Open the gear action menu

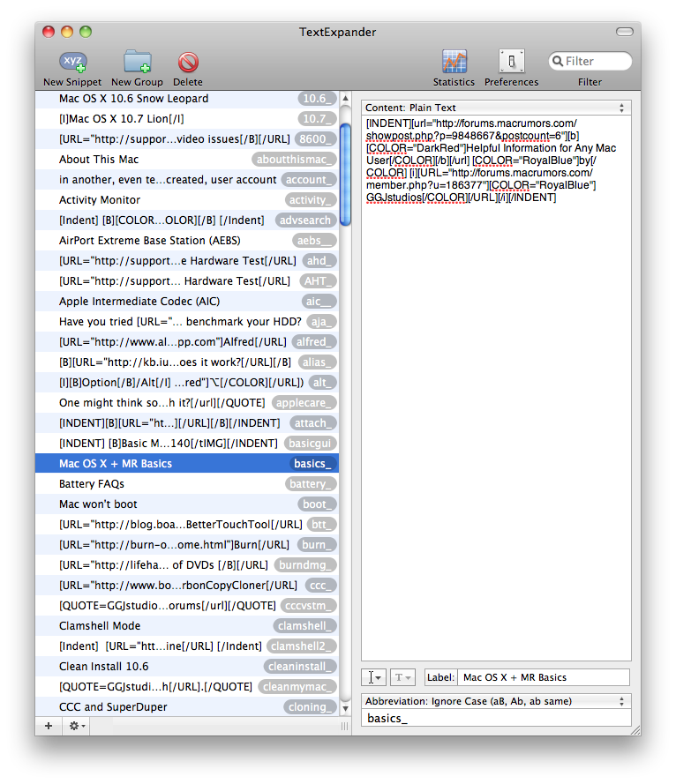coord(77,726)
